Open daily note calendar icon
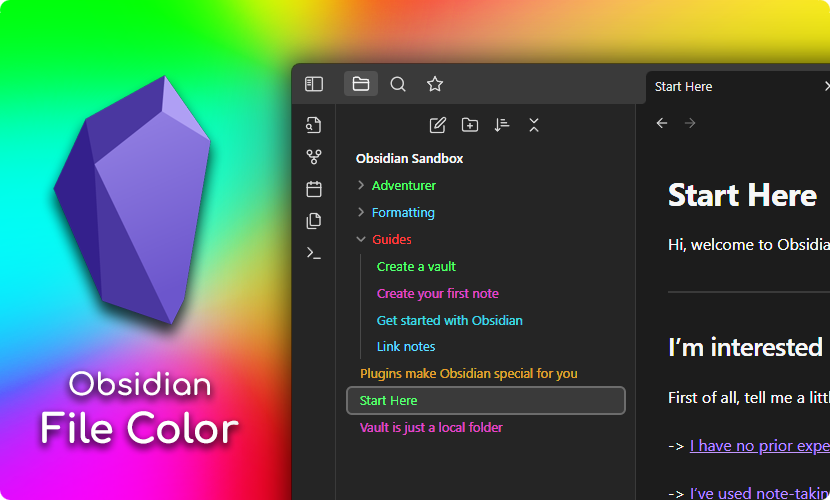Screen dimensions: 830x500 (x=314, y=189)
